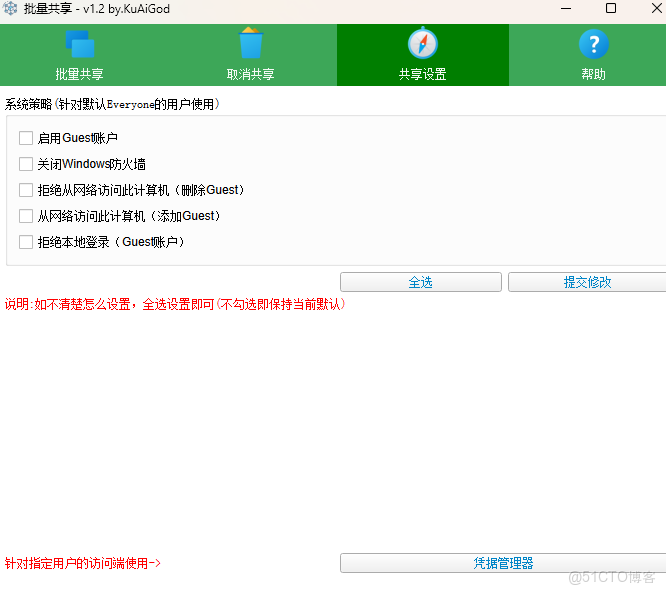Toggle 从网络访问此计算机（添加Guest）checkbox
The height and width of the screenshot is (594, 666).
tap(26, 216)
